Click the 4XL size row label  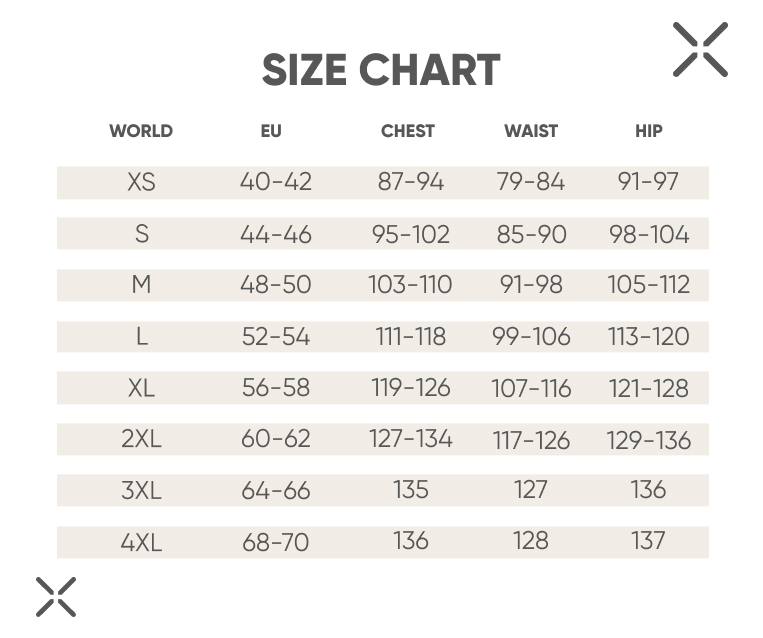pyautogui.click(x=141, y=542)
